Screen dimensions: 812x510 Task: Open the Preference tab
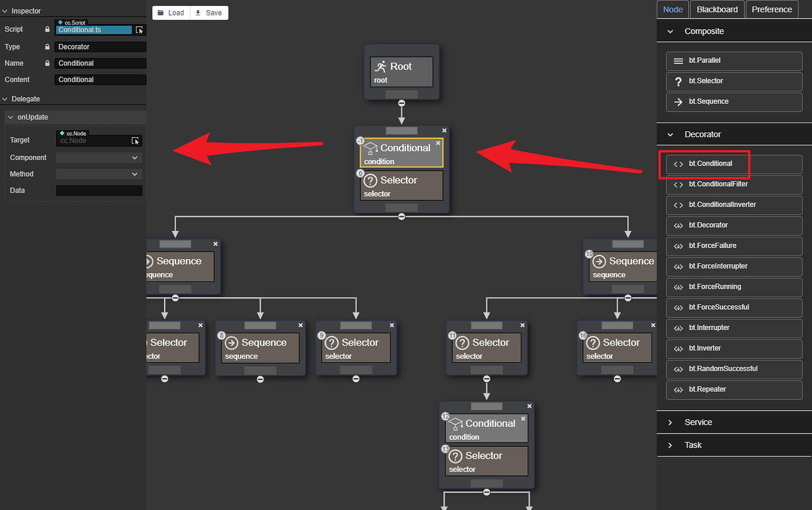point(771,9)
